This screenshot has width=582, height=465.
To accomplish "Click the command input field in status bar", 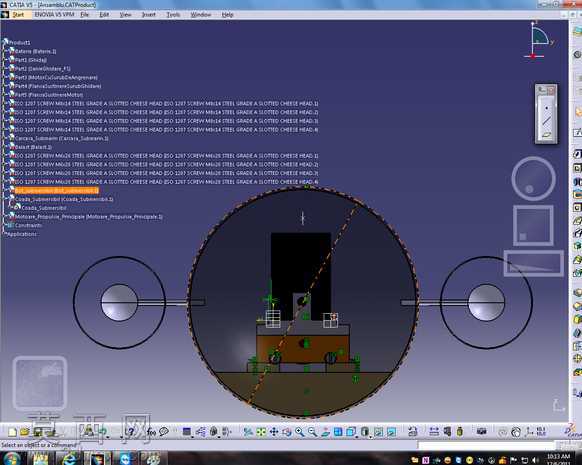I will [487, 445].
